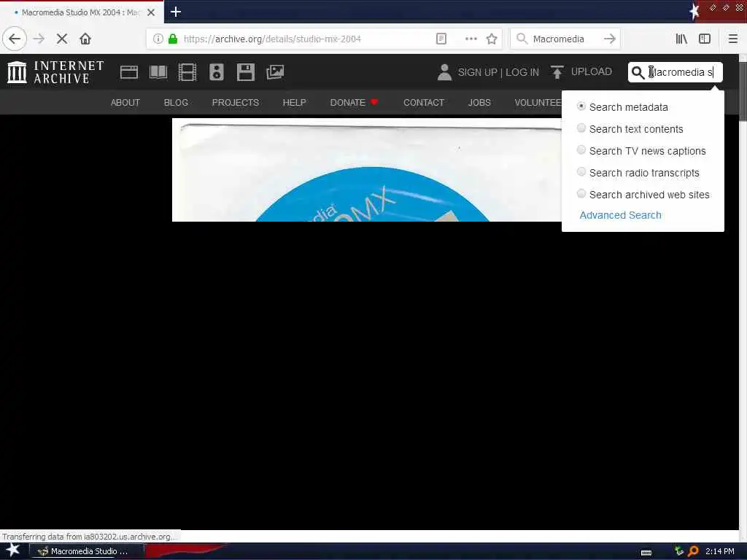Open the HELP menu item
The height and width of the screenshot is (560, 747).
(x=295, y=102)
